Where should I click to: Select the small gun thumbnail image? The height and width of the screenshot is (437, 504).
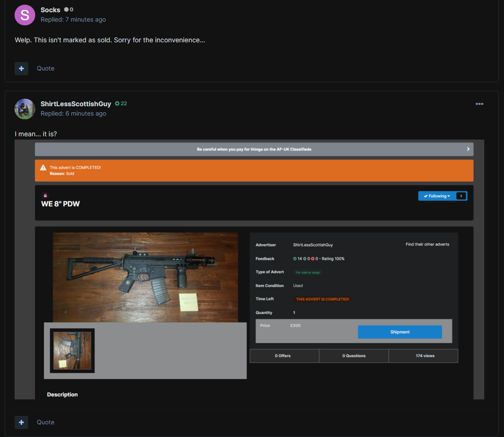pyautogui.click(x=72, y=351)
